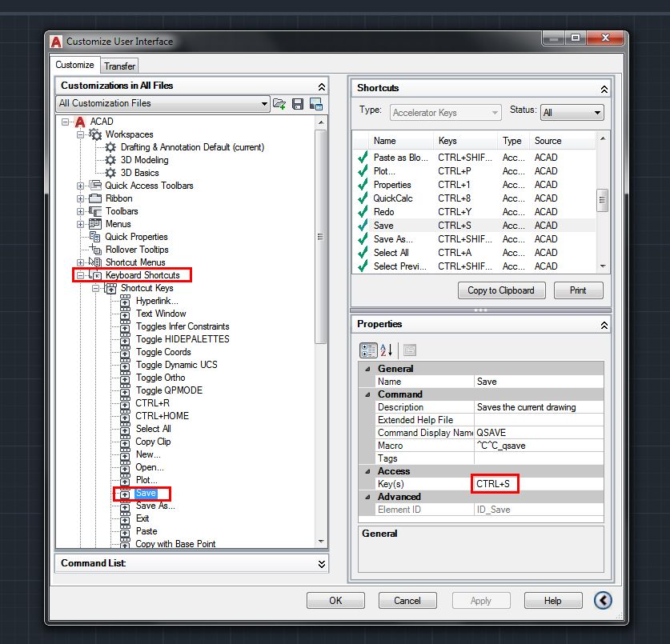Sort properties alphabetically with A-Z icon
670x644 pixels.
[x=387, y=350]
